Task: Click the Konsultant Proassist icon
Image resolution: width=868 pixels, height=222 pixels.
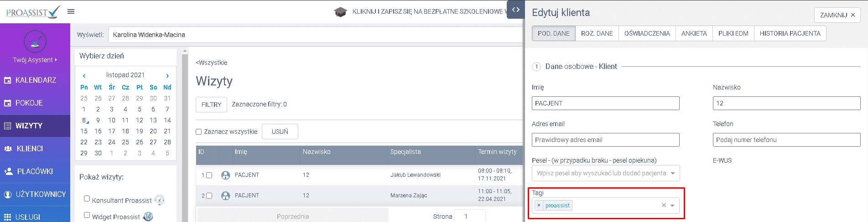Action: (159, 200)
